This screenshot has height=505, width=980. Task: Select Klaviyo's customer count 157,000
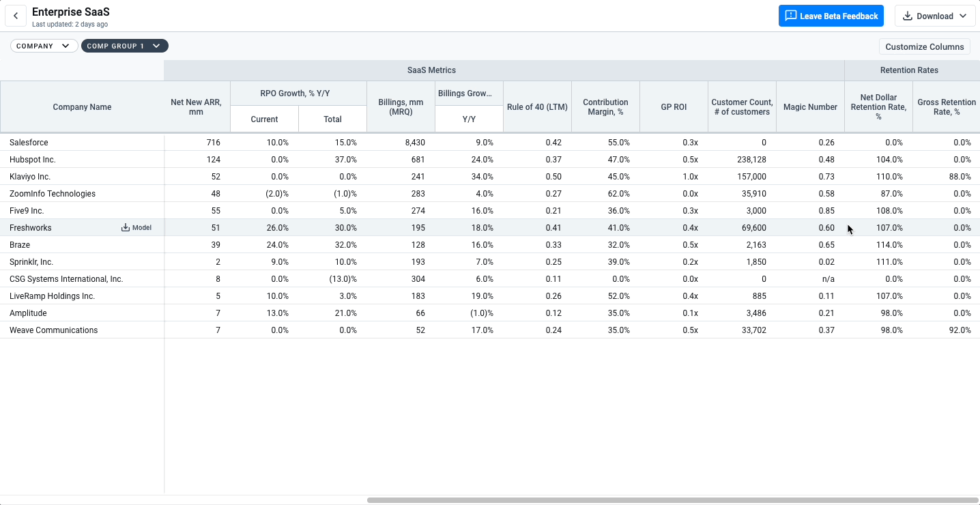pyautogui.click(x=750, y=177)
